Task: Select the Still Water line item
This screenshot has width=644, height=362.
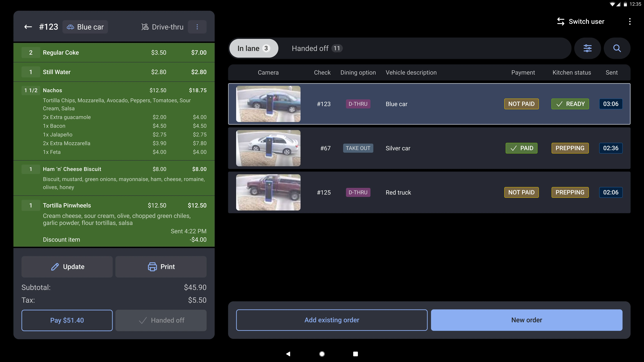Action: [x=114, y=72]
